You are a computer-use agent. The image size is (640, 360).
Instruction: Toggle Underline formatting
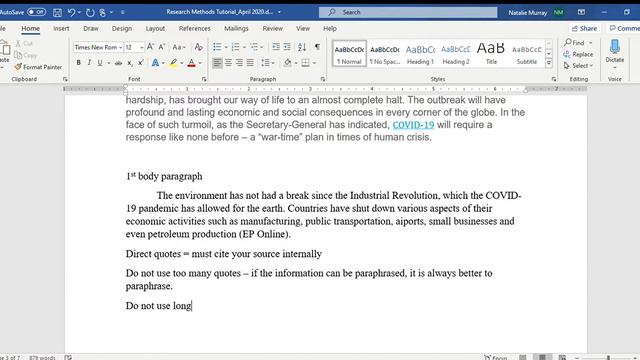pos(100,63)
